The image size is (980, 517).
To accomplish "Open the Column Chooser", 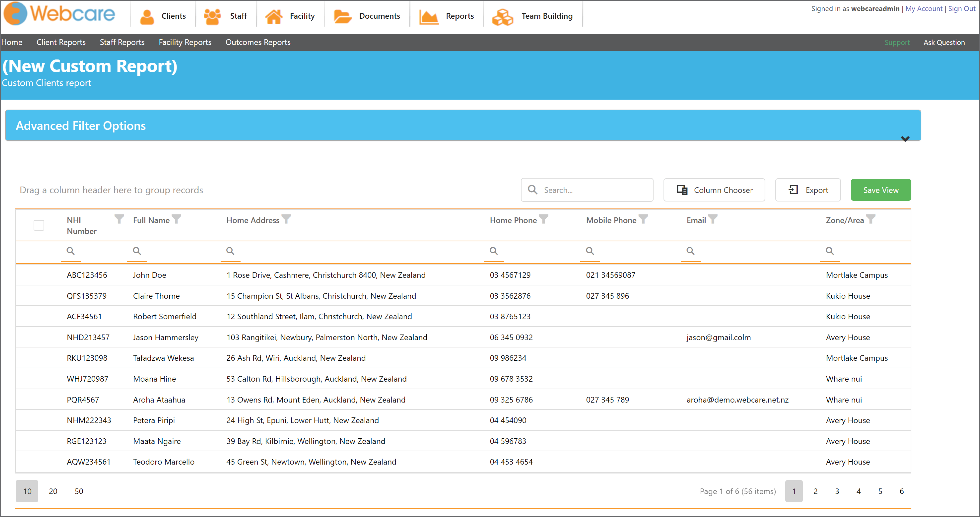I will click(714, 190).
